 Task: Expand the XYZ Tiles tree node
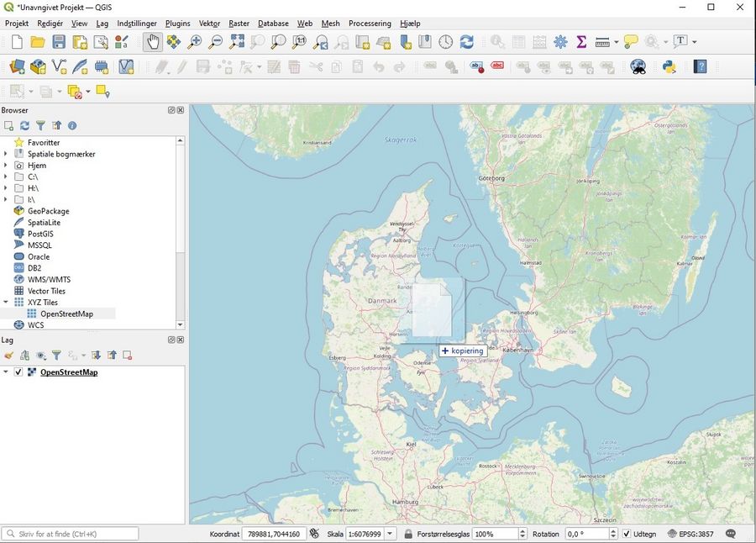pyautogui.click(x=6, y=303)
